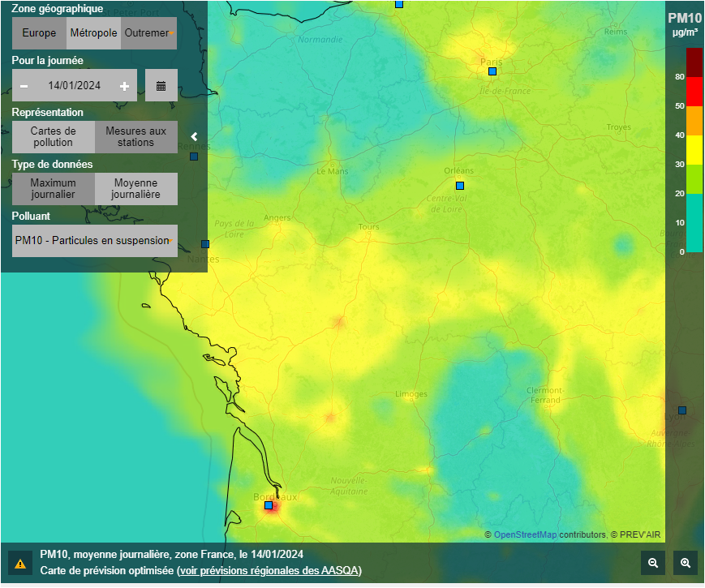Open the calendar date picker

(x=161, y=85)
